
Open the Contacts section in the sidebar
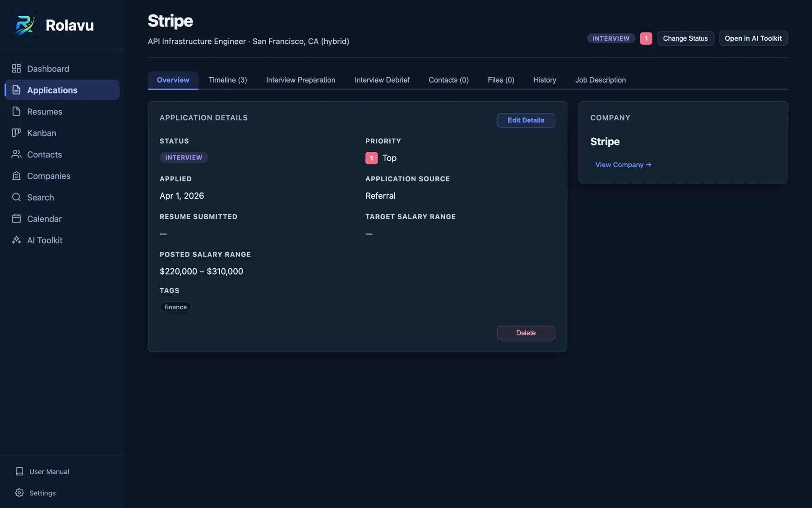[44, 154]
